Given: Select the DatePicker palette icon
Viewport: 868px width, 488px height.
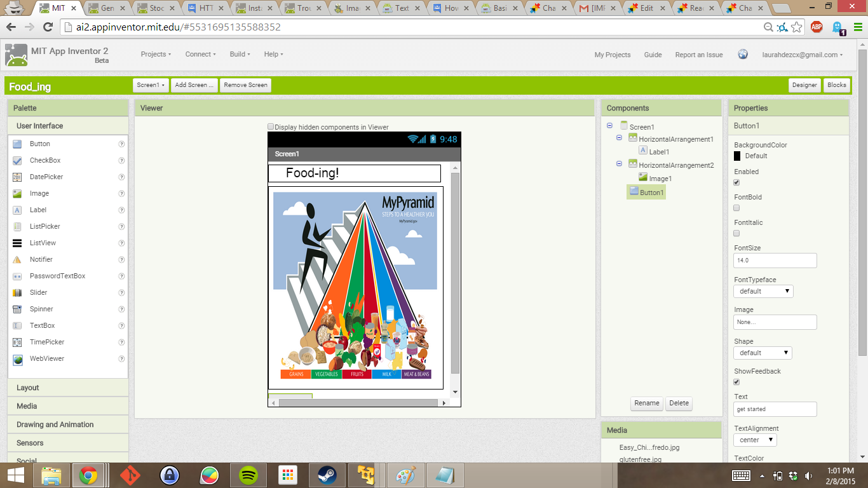Looking at the screenshot, I should (x=17, y=177).
